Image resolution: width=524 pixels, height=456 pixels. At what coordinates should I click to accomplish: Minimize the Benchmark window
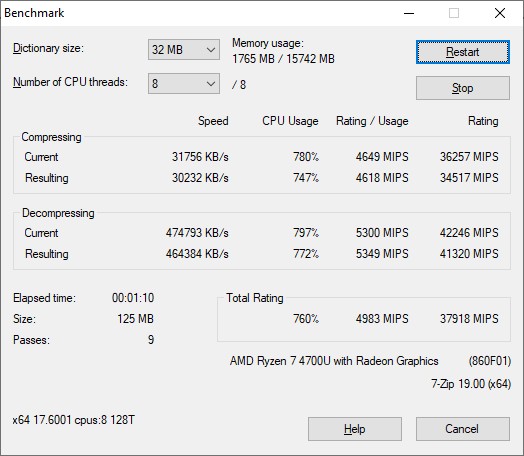coord(409,13)
